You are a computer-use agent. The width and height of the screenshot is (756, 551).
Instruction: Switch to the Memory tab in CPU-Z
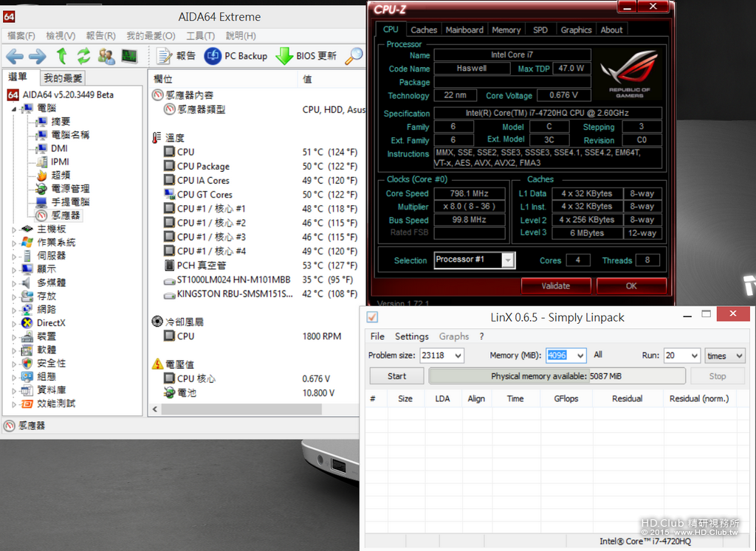506,30
